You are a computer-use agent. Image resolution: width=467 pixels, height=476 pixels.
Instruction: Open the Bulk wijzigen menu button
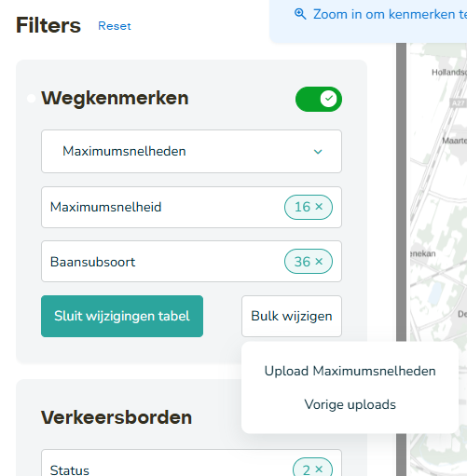click(x=292, y=316)
